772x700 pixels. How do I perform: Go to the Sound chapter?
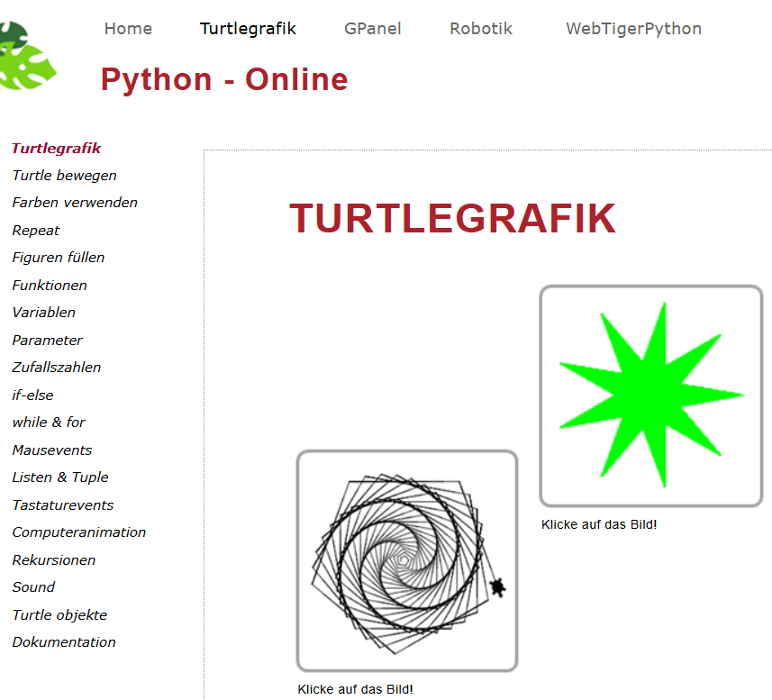[x=33, y=587]
